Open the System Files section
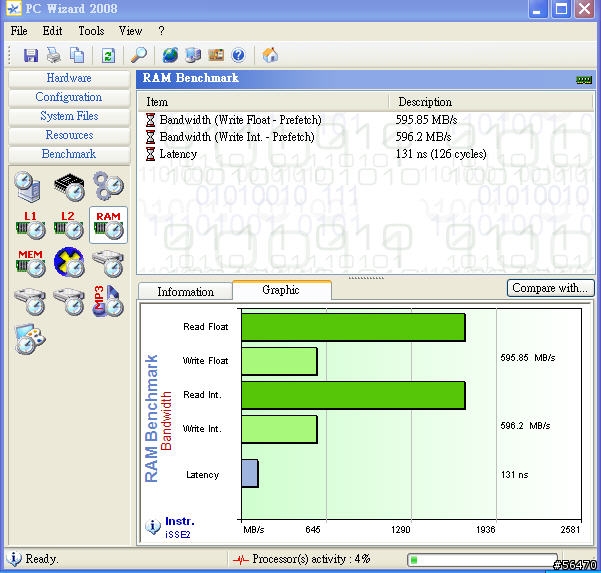 click(69, 116)
